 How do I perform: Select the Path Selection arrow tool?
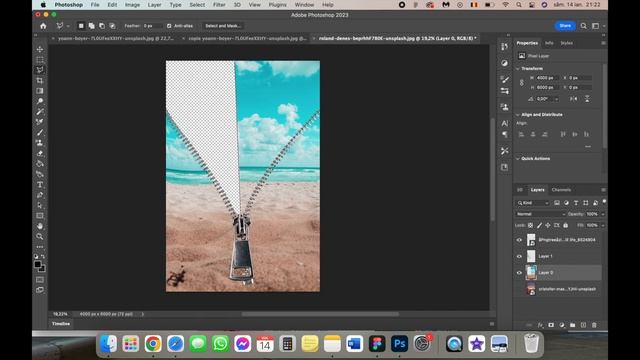40,205
